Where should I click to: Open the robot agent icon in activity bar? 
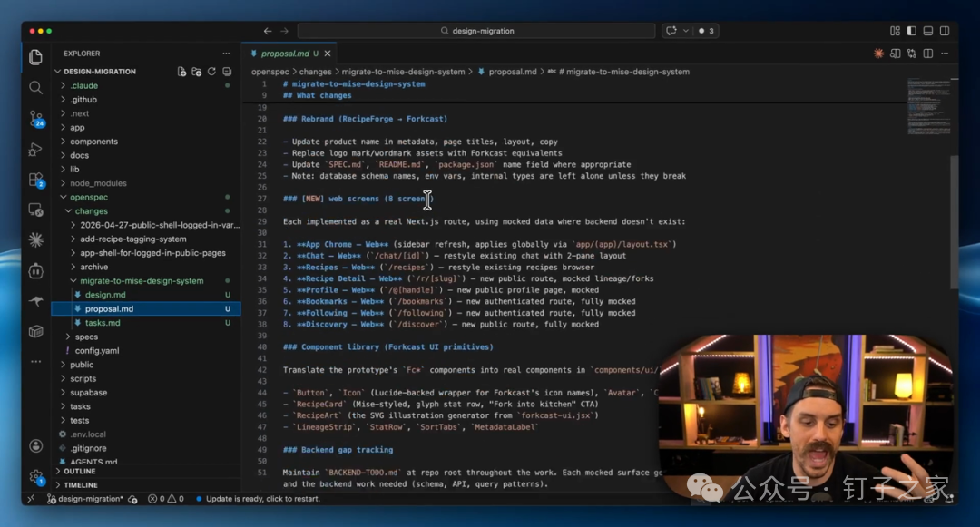point(35,270)
